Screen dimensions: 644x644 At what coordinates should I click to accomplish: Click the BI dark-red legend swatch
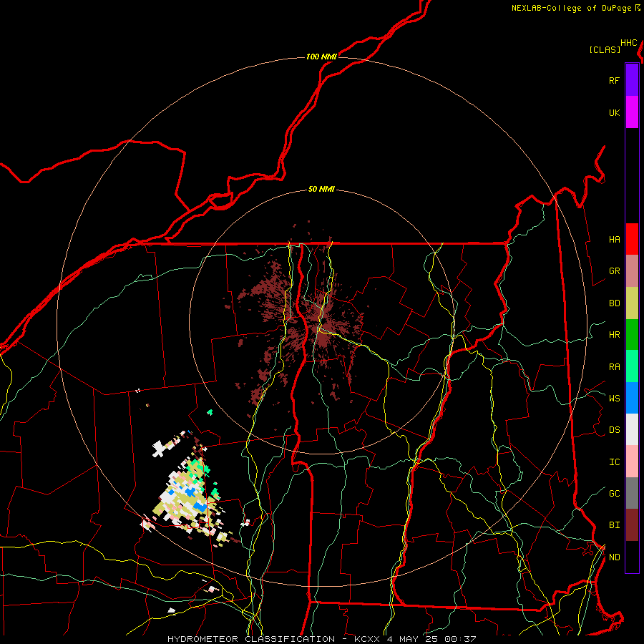632,525
